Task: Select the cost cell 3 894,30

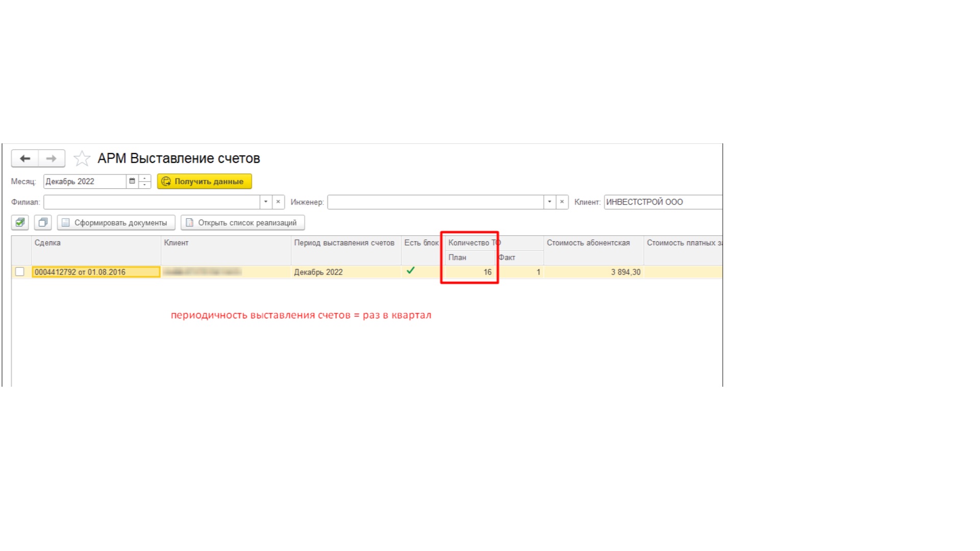Action: [x=593, y=272]
